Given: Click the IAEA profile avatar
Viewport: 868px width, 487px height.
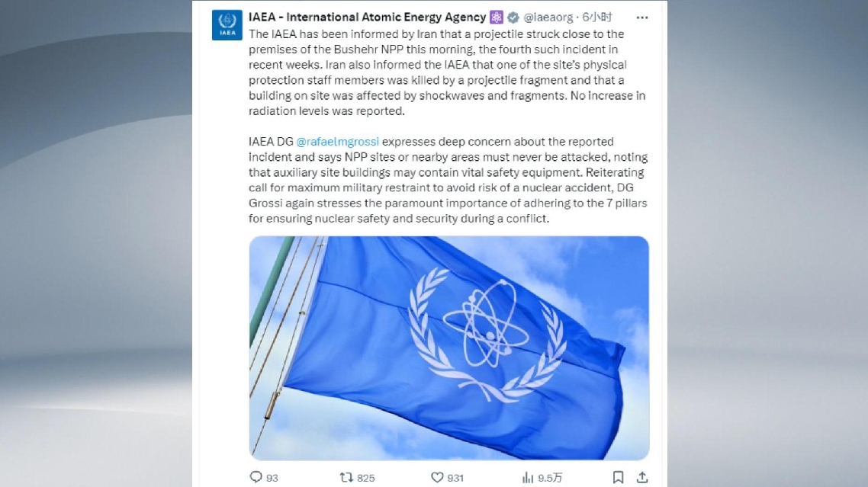Looking at the screenshot, I should point(227,26).
